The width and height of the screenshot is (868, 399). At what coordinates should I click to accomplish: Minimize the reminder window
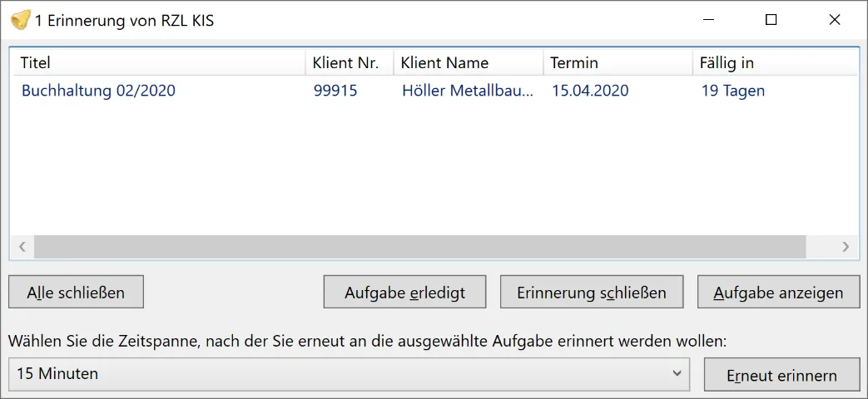pyautogui.click(x=708, y=20)
